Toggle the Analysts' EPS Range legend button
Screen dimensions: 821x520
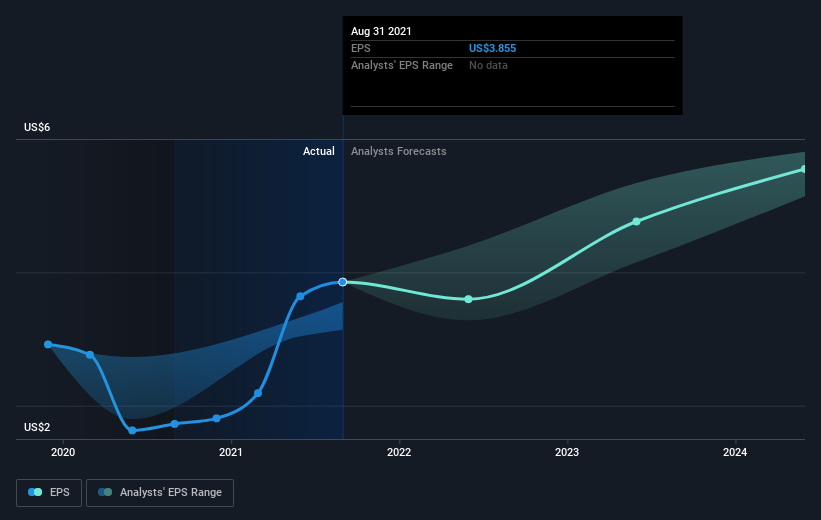tap(160, 493)
